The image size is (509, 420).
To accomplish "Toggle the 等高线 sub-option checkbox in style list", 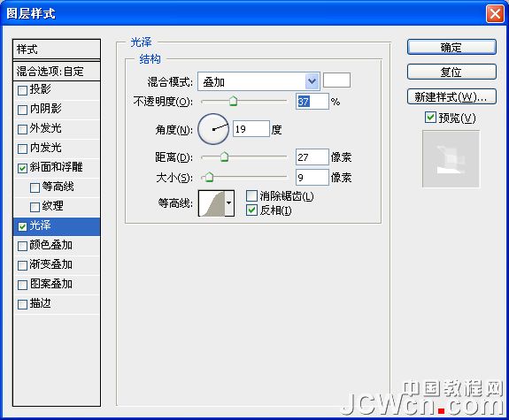I will (35, 187).
